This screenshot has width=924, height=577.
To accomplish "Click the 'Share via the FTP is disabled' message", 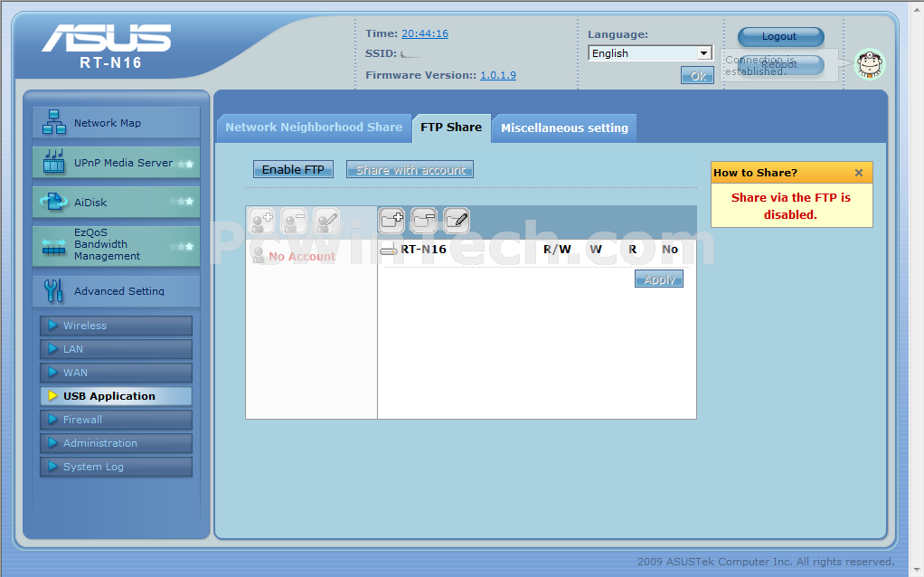I will click(791, 206).
